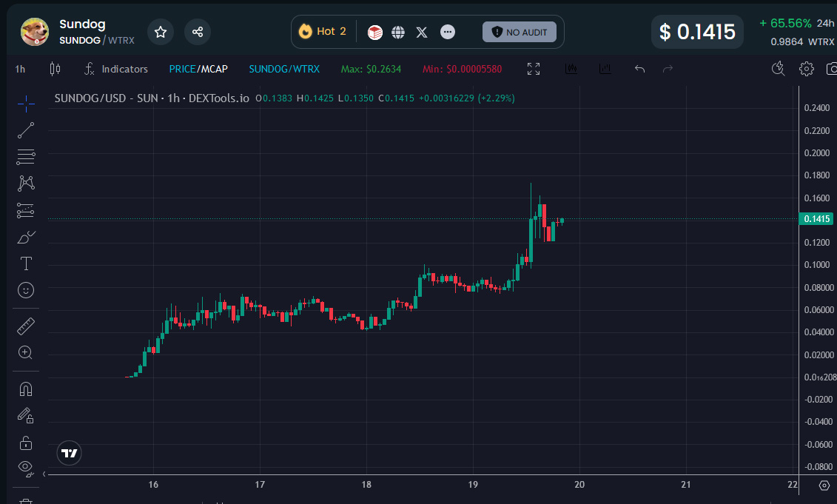Screen dimensions: 837x504
Task: Click date label 19 on time axis
Action: [473, 485]
